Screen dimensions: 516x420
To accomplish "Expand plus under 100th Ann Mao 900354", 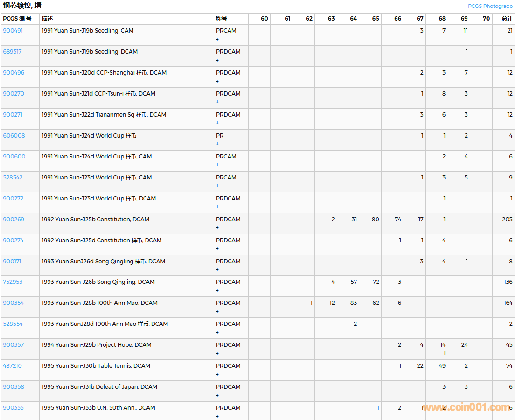I will [x=217, y=311].
